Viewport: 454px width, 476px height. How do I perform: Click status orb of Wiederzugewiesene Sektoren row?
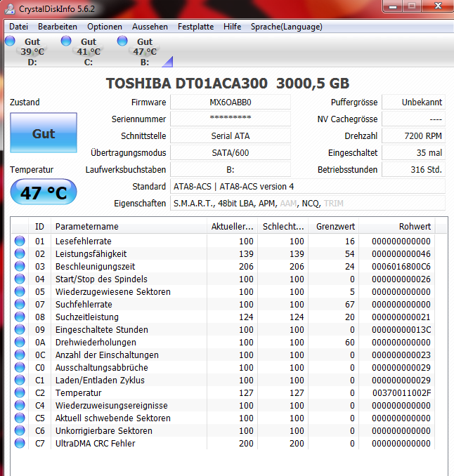click(20, 291)
